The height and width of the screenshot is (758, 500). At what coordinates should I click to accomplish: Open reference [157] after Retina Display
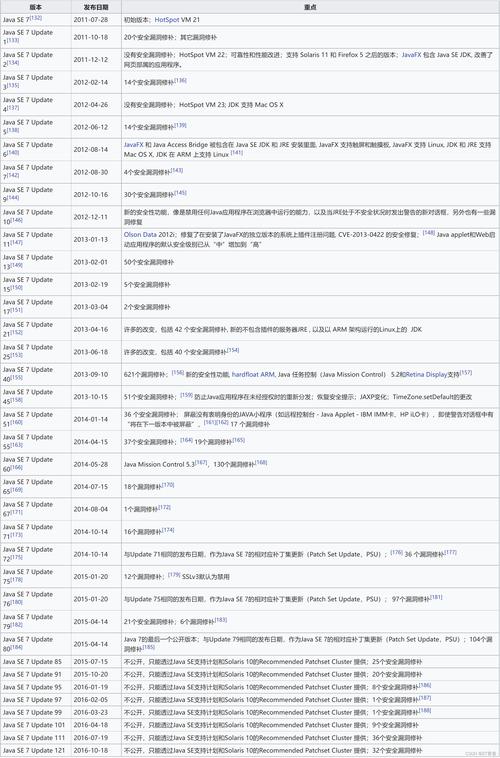[466, 373]
